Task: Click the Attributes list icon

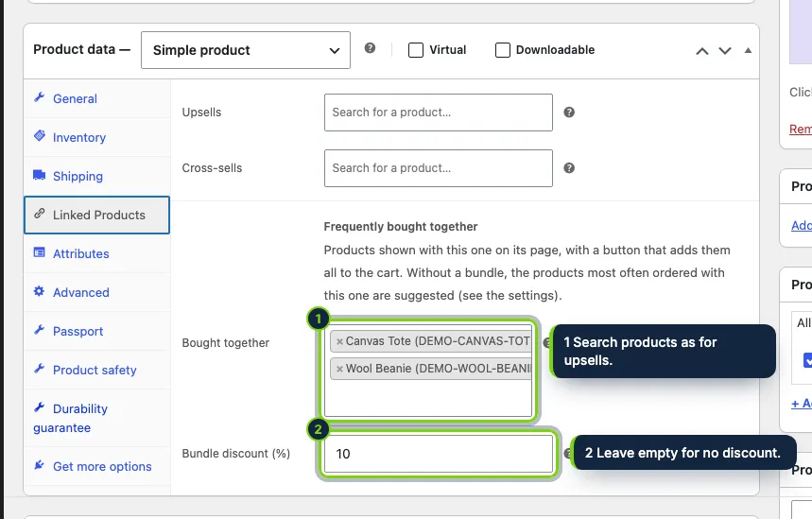Action: pyautogui.click(x=40, y=252)
